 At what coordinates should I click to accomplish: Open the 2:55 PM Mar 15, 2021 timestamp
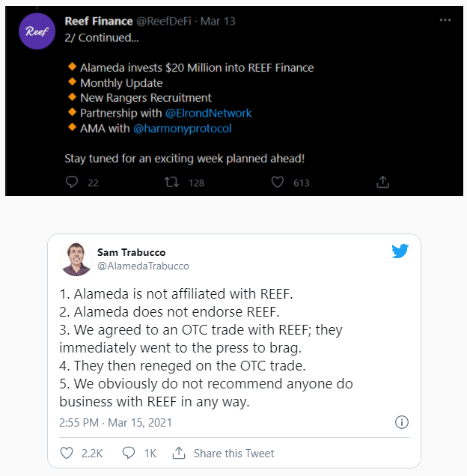click(x=115, y=423)
